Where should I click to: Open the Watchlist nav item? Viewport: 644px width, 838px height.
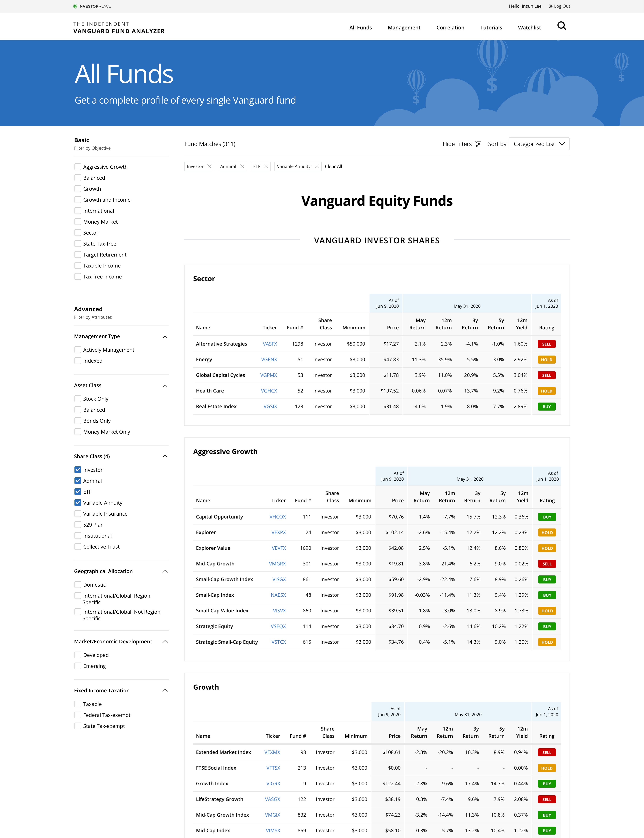click(x=529, y=28)
